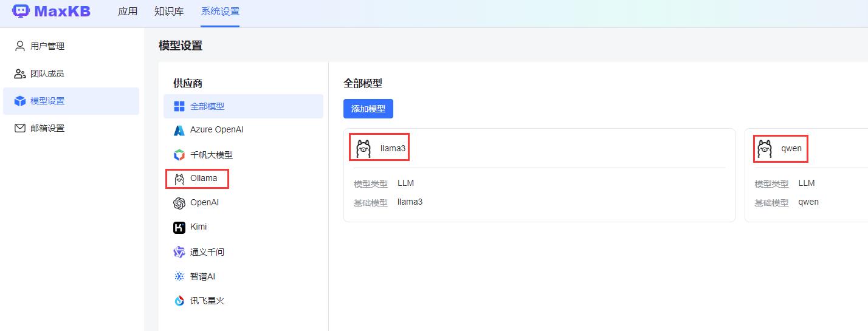Screen dimensions: 868x331
Task: Select the 讯飞星火 provider icon
Action: click(x=179, y=301)
